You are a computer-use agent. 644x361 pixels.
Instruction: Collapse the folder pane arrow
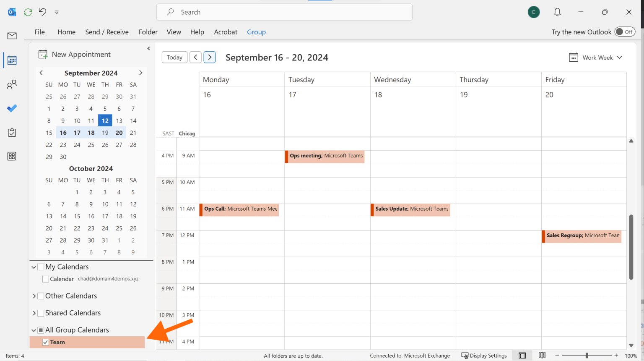tap(148, 48)
